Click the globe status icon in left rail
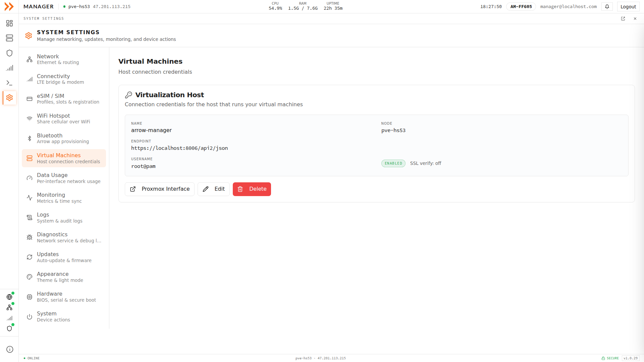 (9, 297)
